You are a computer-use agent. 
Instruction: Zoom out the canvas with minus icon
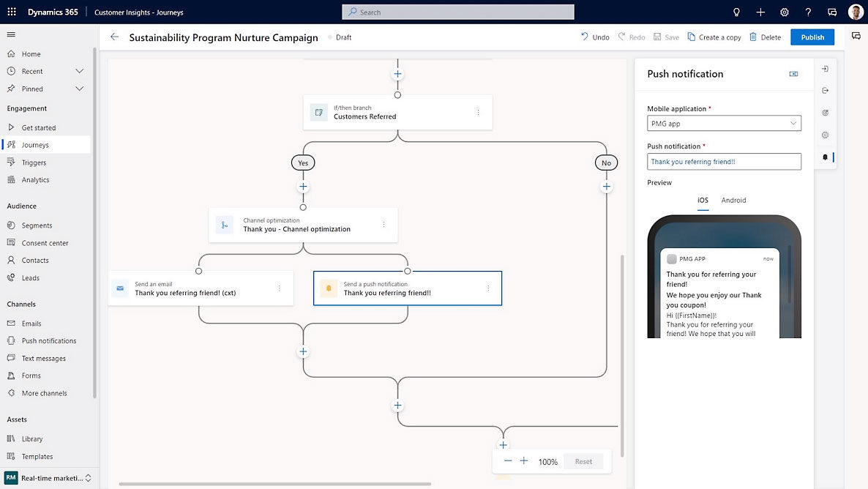point(508,461)
